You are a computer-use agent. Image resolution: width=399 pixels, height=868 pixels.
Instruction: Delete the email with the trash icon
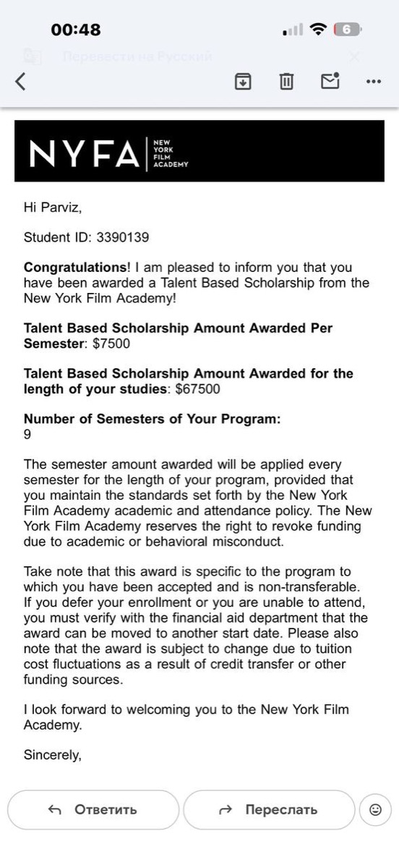[287, 81]
